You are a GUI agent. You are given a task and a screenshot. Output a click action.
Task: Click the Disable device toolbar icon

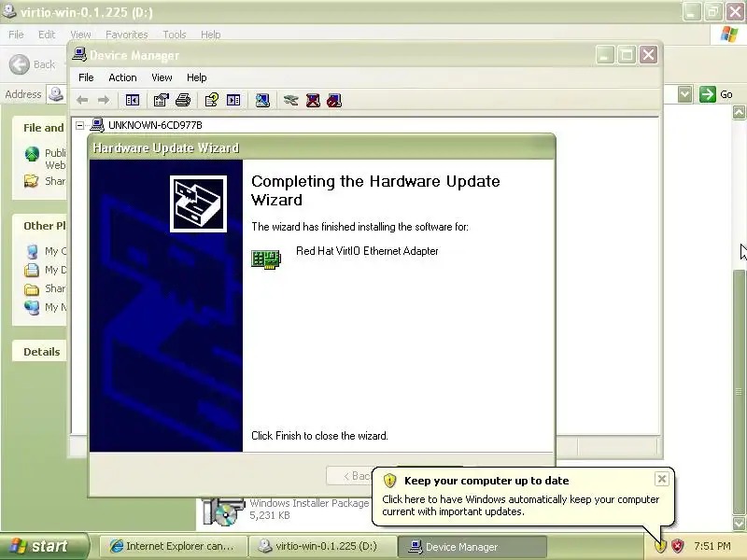[334, 100]
